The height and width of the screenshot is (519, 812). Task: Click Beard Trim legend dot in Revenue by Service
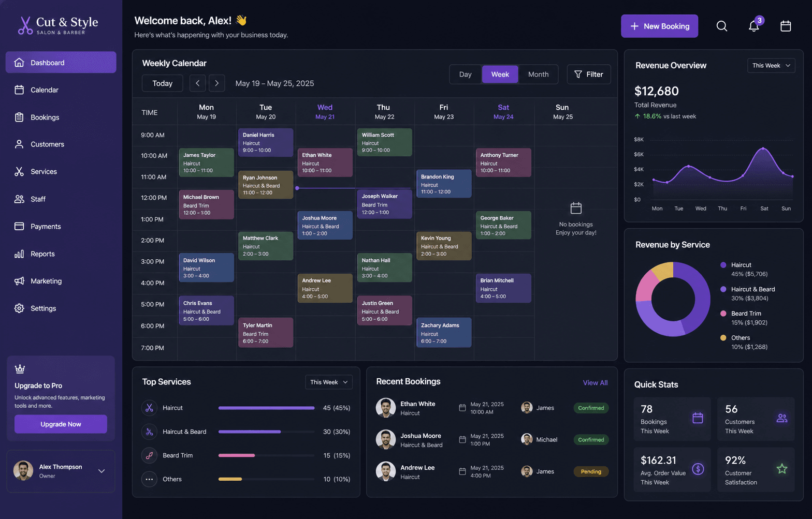click(x=723, y=313)
